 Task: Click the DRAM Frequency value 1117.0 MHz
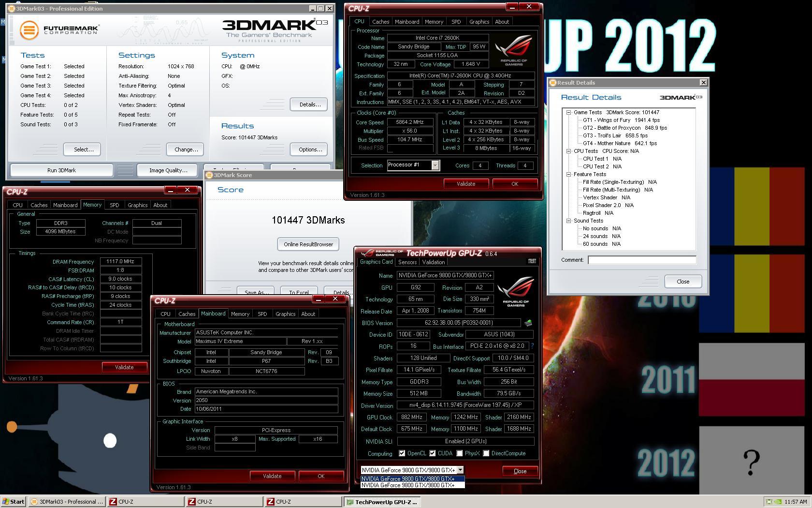120,261
